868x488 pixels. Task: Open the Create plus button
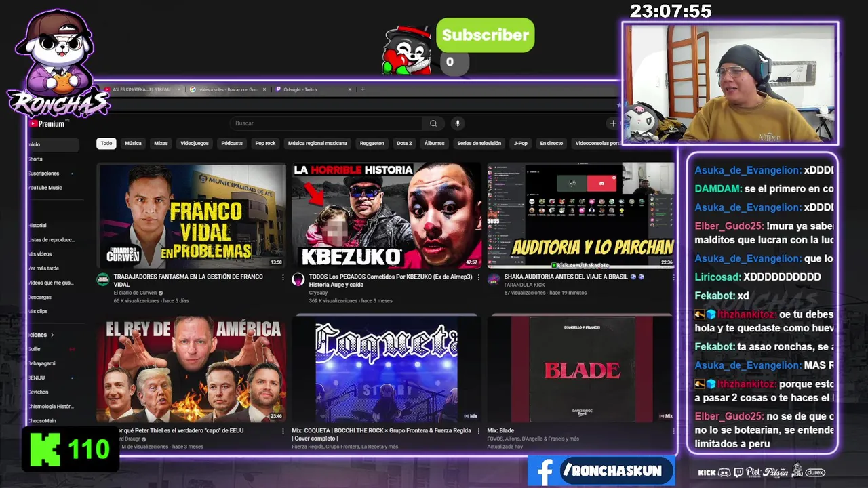tap(613, 123)
